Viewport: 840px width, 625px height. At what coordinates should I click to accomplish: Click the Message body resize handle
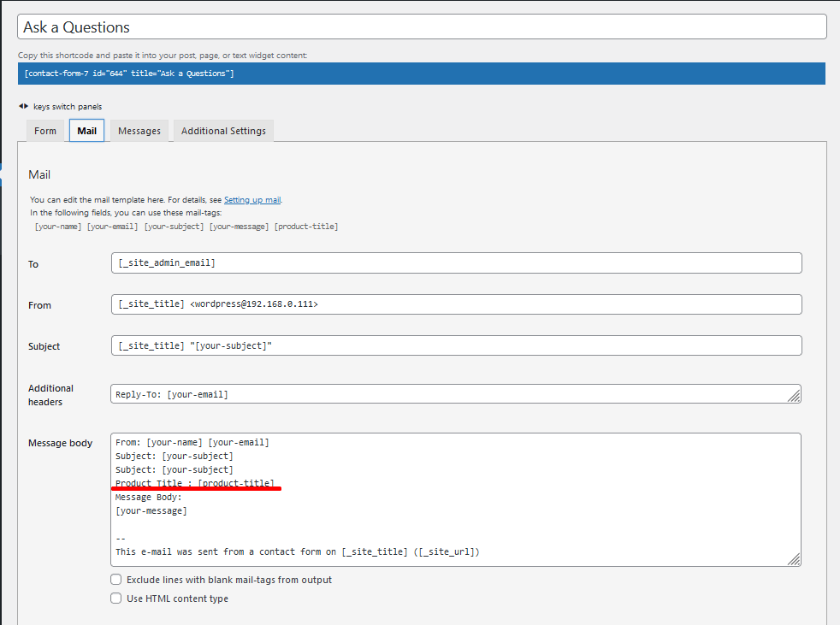pyautogui.click(x=794, y=558)
